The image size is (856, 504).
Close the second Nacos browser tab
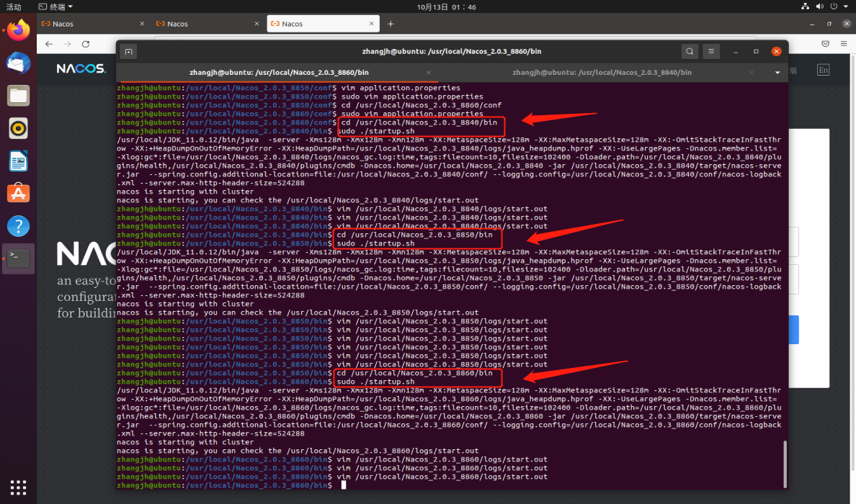[x=257, y=24]
